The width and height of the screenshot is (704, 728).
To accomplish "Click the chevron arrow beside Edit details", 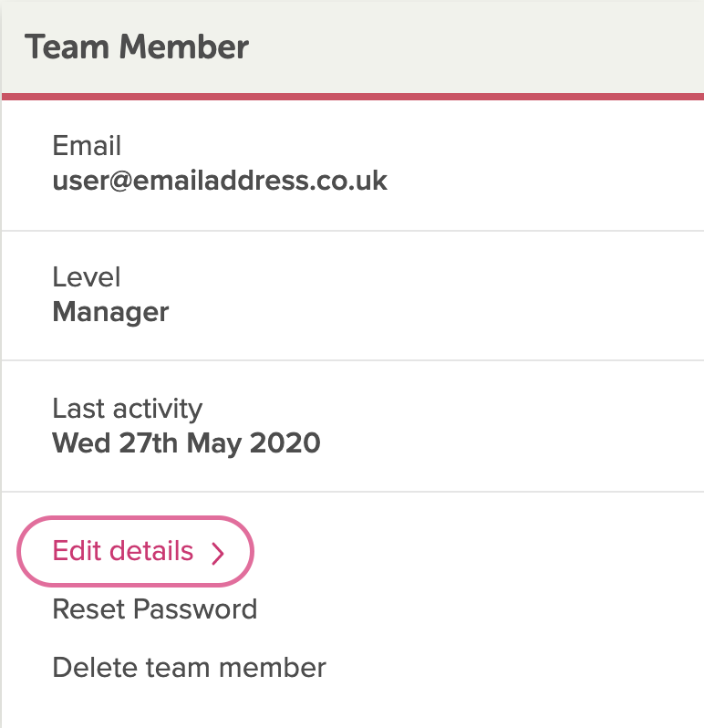I will coord(218,553).
